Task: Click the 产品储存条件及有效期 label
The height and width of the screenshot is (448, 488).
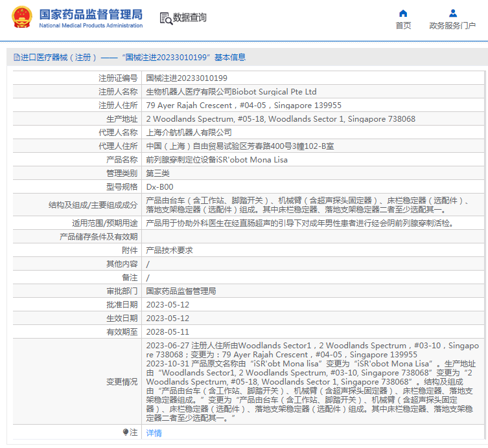Action: click(x=99, y=237)
